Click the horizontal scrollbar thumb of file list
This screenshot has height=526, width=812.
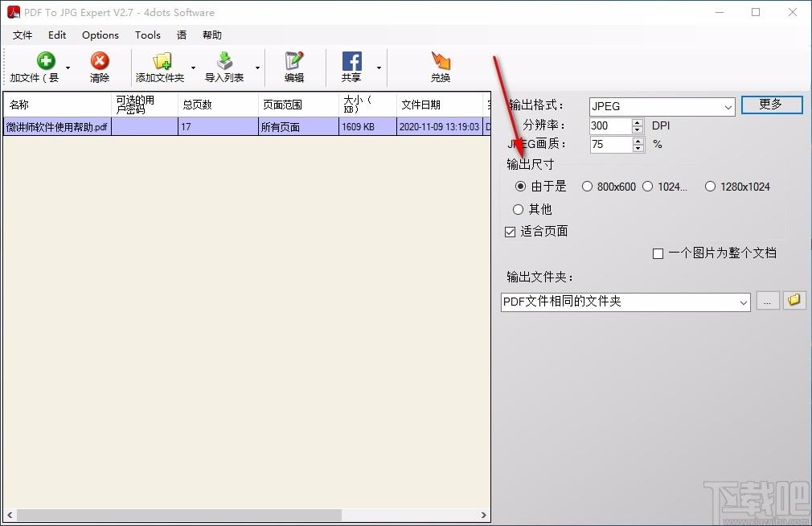pos(178,515)
